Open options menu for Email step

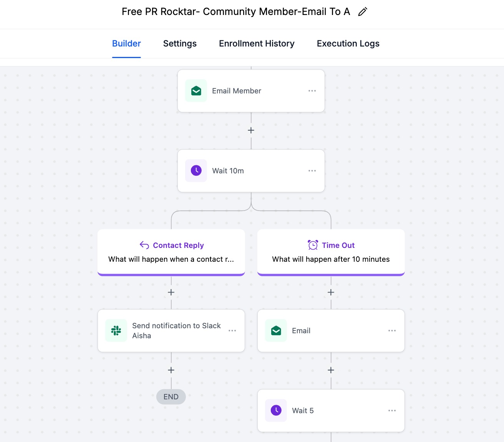(392, 331)
